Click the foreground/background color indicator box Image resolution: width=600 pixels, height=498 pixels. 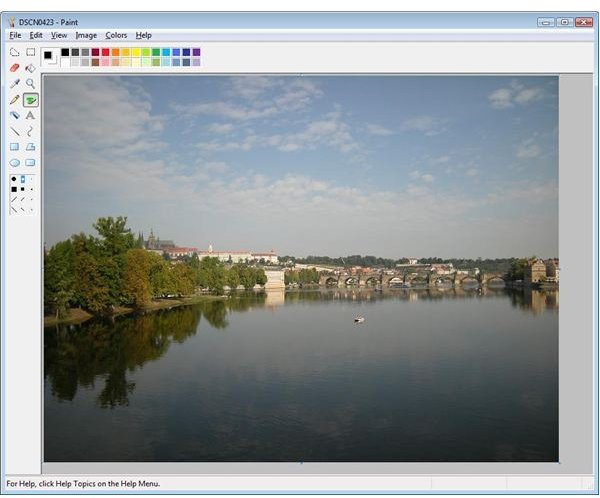[x=50, y=57]
